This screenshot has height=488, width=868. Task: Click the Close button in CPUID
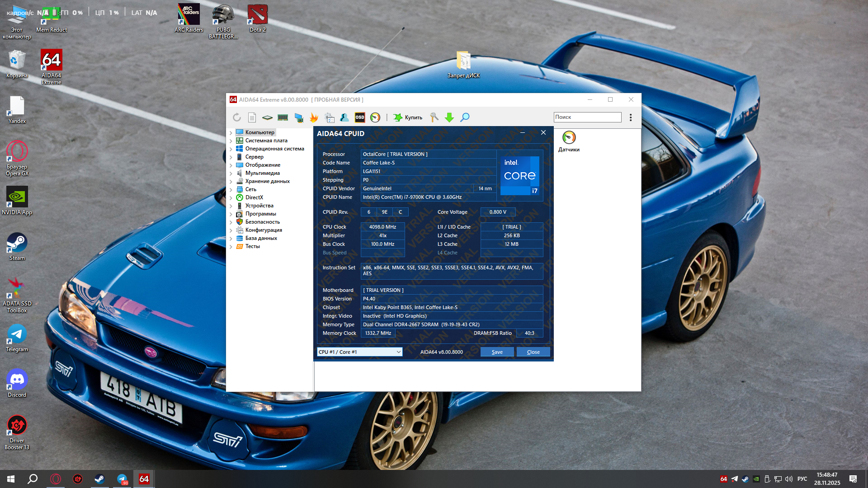[533, 352]
